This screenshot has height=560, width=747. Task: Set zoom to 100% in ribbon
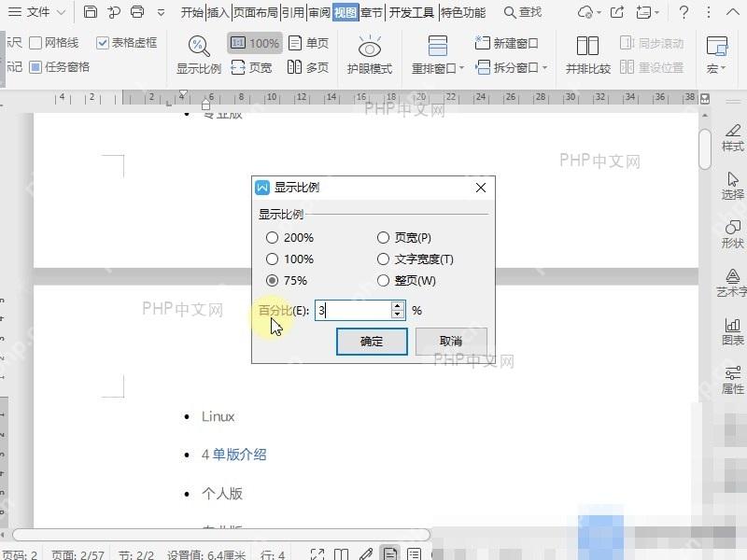[255, 43]
